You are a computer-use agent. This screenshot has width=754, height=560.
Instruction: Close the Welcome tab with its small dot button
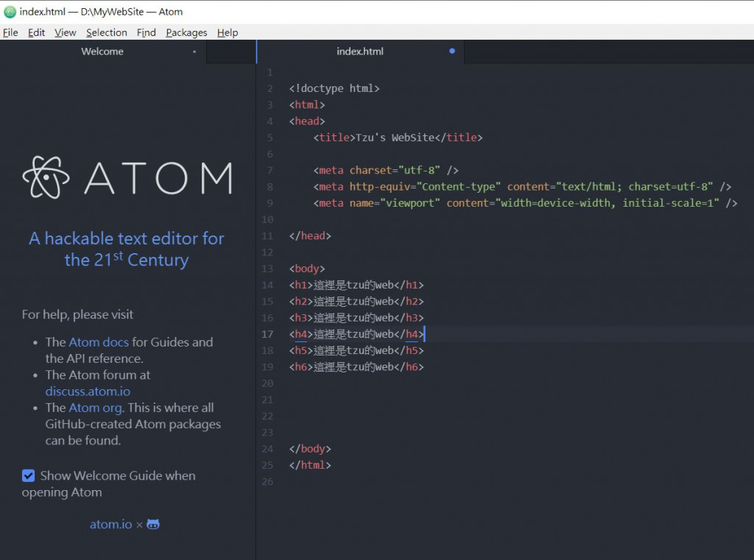pyautogui.click(x=194, y=52)
